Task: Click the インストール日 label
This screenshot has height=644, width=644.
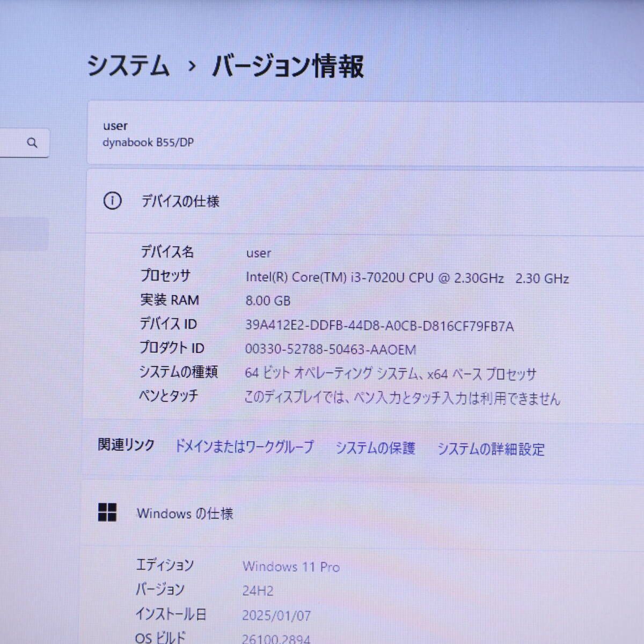Action: [x=171, y=613]
